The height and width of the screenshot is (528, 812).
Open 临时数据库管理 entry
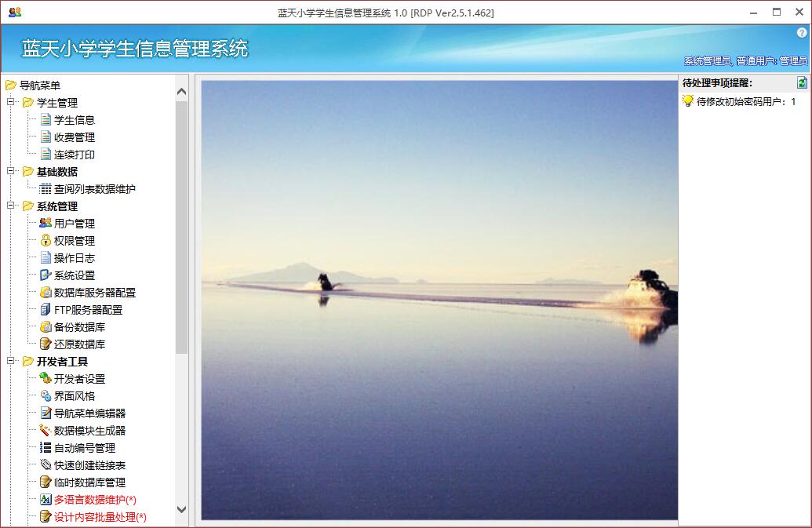pos(90,482)
